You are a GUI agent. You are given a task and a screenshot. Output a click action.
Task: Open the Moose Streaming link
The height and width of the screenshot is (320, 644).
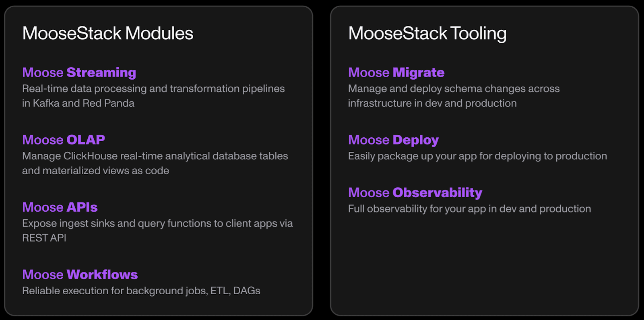79,72
